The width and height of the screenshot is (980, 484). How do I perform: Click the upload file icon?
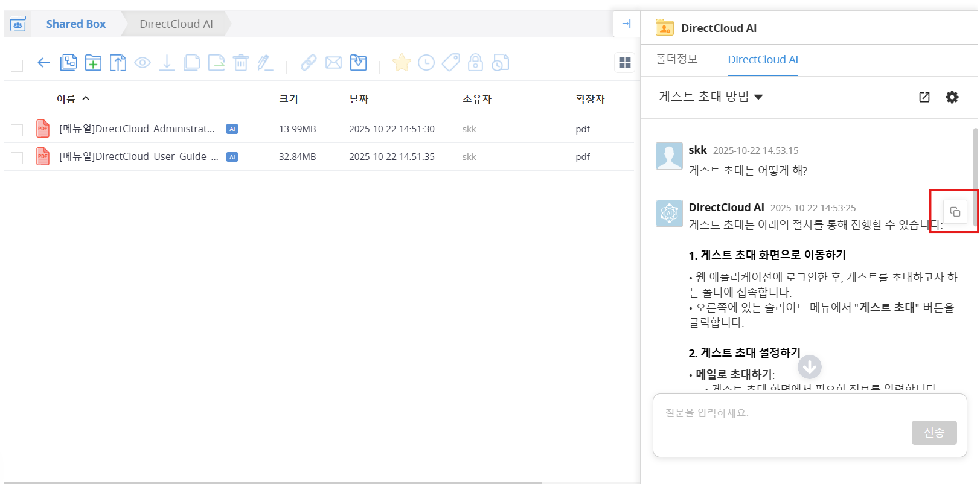pos(118,63)
